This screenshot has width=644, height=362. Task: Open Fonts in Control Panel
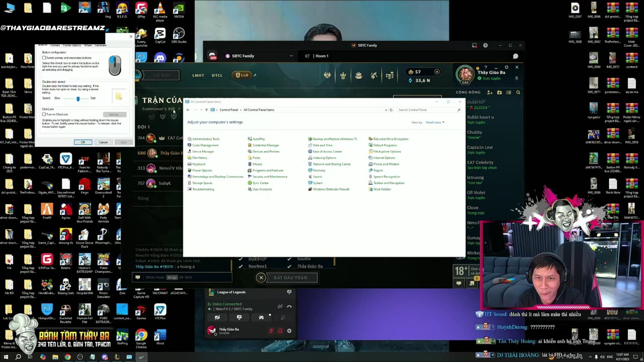[254, 158]
